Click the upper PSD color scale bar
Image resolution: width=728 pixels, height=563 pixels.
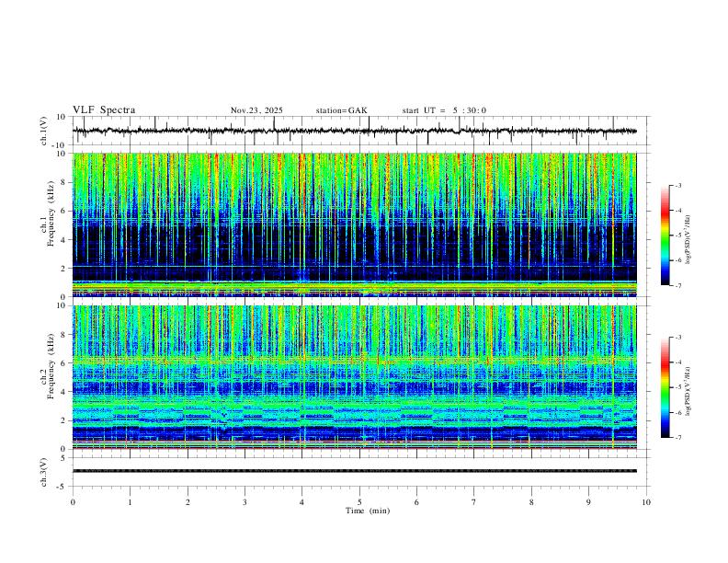click(x=665, y=236)
